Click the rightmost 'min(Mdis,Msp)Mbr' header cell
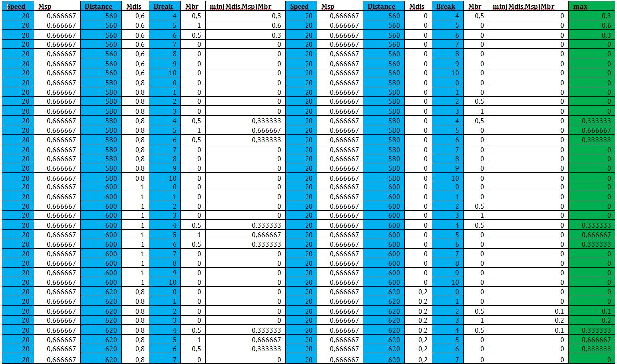Screen dimensions: 617x364 pos(528,6)
